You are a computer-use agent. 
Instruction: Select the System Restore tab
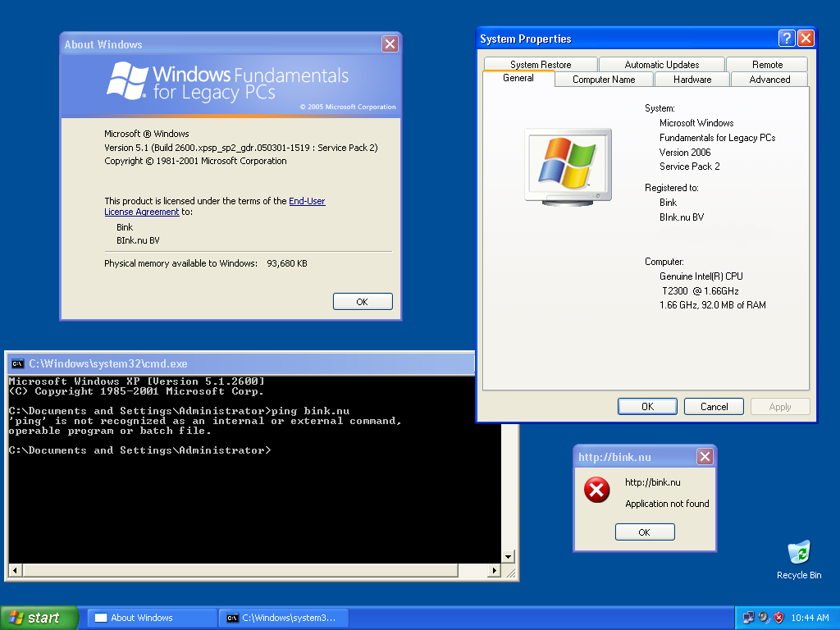[x=541, y=64]
